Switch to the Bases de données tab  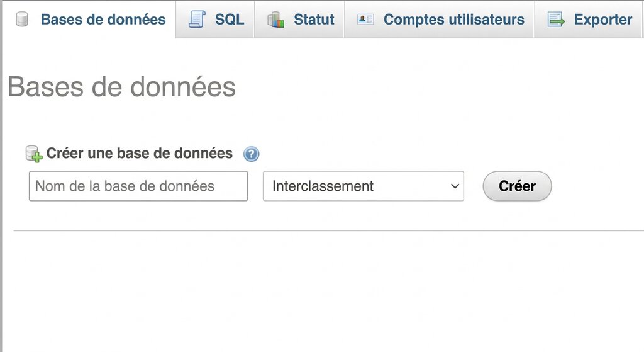click(x=103, y=20)
